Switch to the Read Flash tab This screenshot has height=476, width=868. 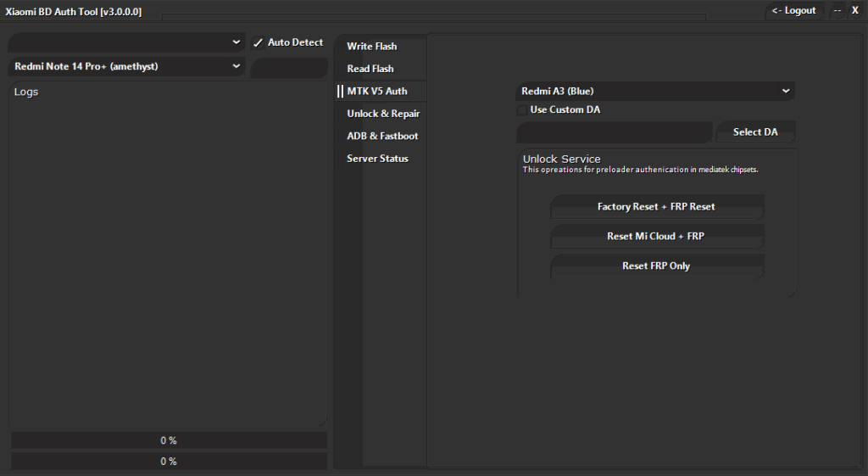(370, 69)
